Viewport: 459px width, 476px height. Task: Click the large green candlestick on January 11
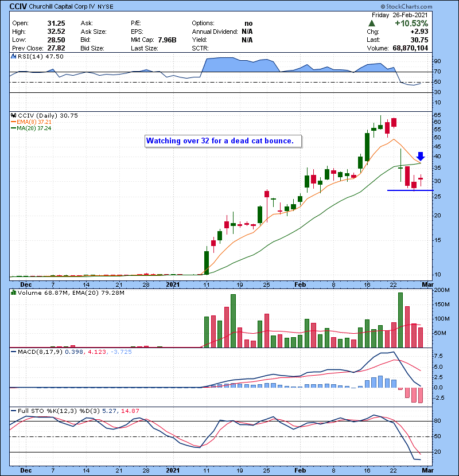tap(207, 263)
